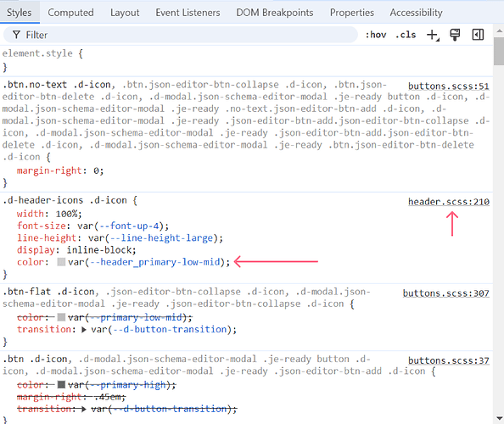Click color swatch for --primary-low-mid
This screenshot has width=504, height=424.
pyautogui.click(x=61, y=317)
